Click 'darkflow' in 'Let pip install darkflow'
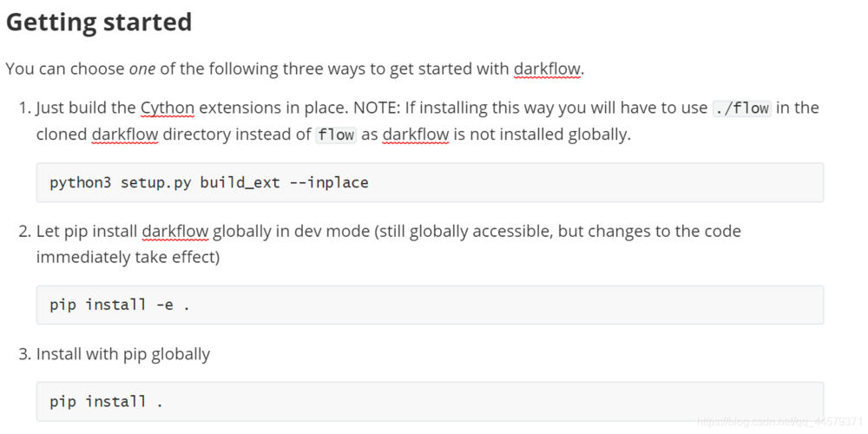The height and width of the screenshot is (434, 868). 175,231
